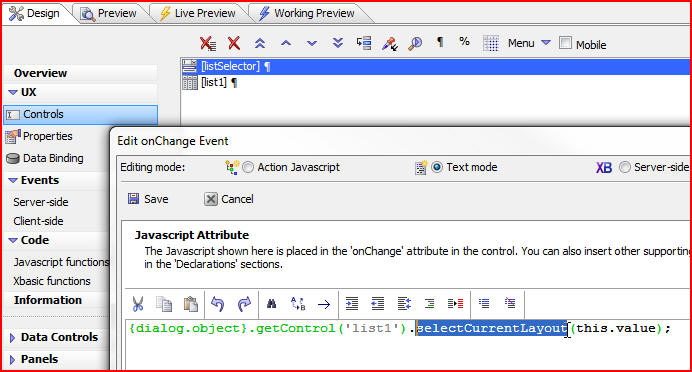Screen dimensions: 692x372
Task: Click the Copy icon in editor toolbar
Action: point(164,304)
